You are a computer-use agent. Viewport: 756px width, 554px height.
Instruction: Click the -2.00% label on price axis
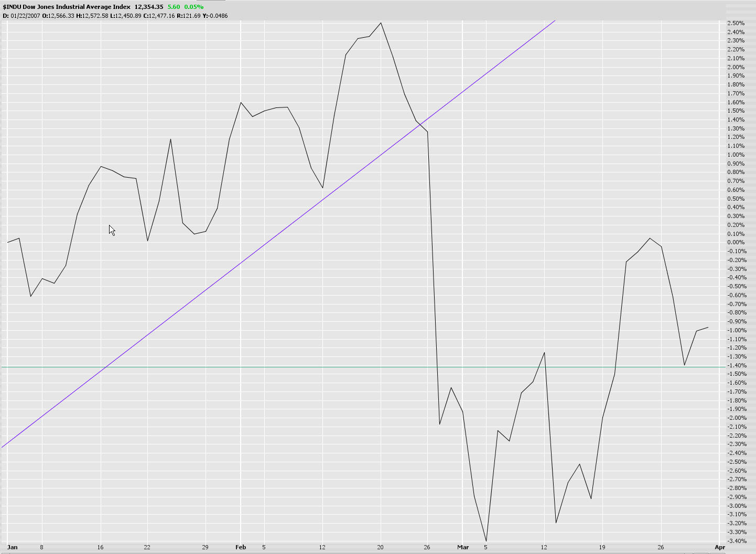click(x=737, y=418)
